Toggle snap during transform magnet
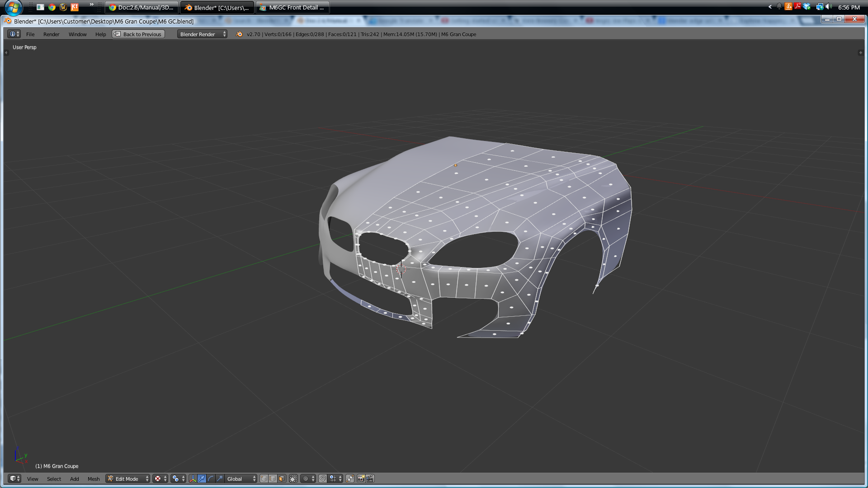Viewport: 868px width, 488px height. click(x=323, y=479)
